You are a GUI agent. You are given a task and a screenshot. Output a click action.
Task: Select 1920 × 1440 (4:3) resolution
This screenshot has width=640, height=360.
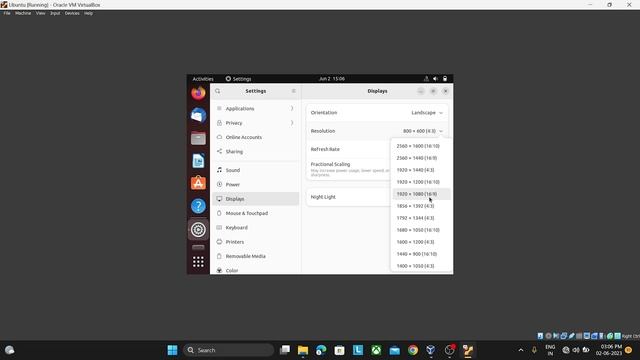[421, 170]
